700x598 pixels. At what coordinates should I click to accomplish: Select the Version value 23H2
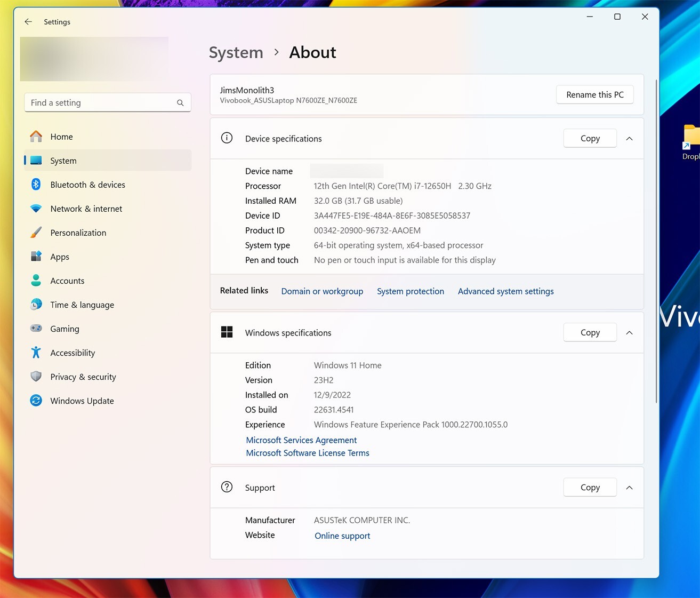click(x=324, y=380)
